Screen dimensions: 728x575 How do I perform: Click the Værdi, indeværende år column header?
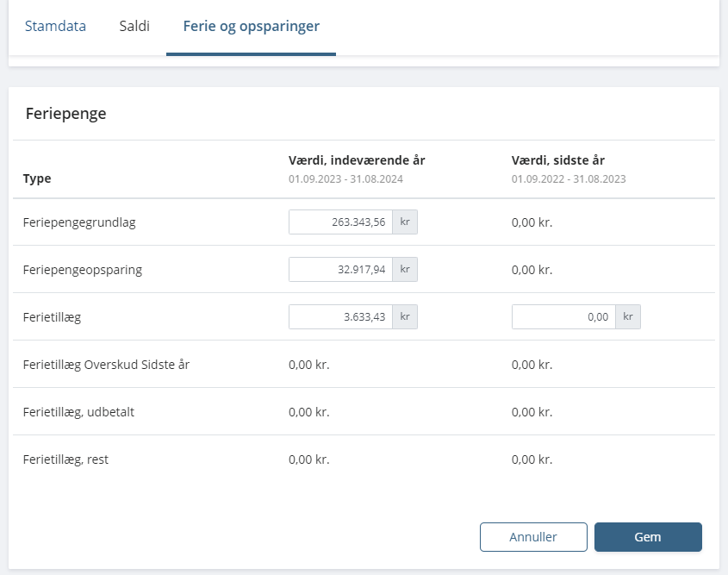point(357,160)
